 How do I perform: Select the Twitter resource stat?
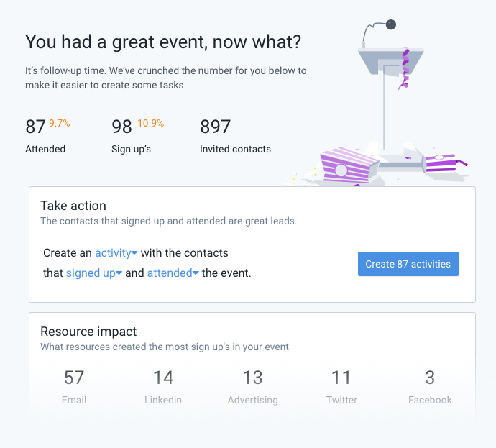coord(341,387)
